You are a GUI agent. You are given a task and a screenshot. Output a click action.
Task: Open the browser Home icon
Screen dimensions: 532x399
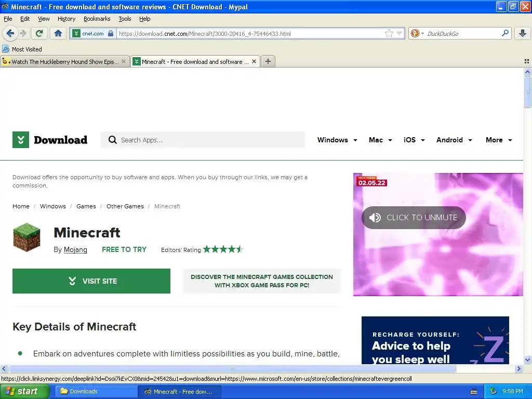58,33
